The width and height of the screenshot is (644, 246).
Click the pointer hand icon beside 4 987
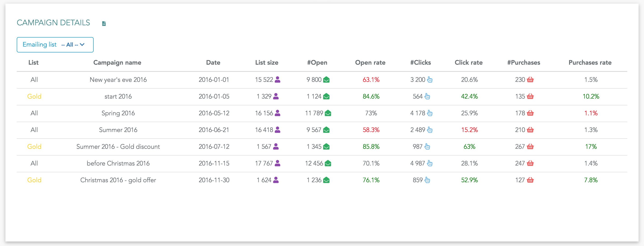430,163
